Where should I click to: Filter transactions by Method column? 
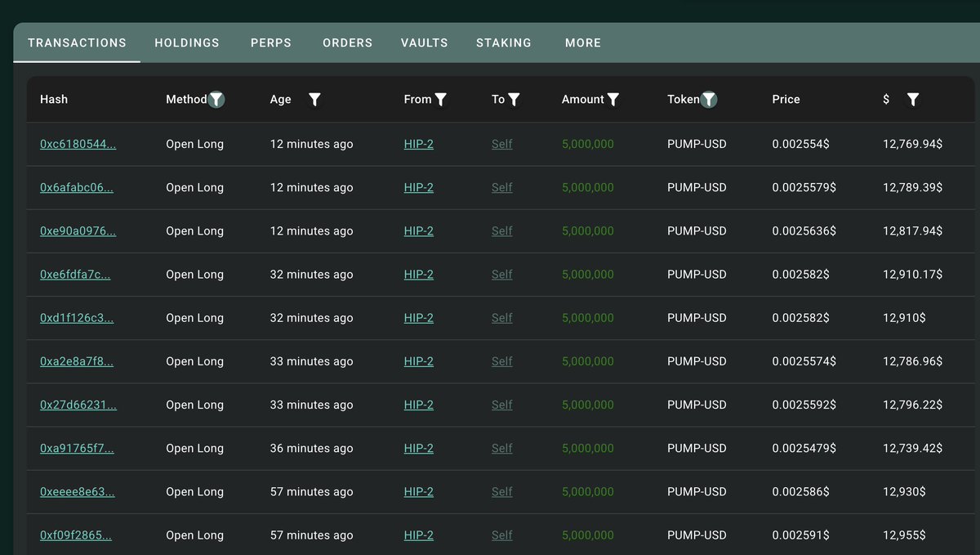coord(216,100)
